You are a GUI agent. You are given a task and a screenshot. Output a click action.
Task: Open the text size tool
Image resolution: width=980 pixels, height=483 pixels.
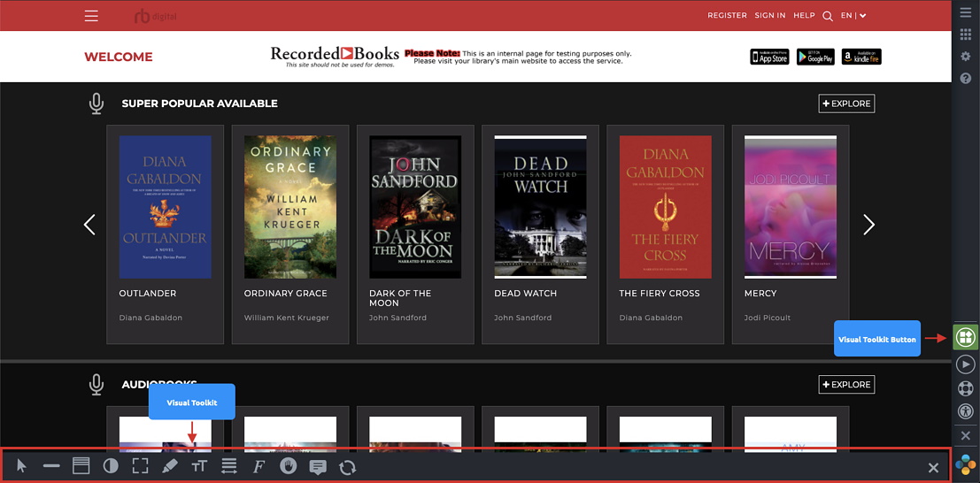[199, 467]
